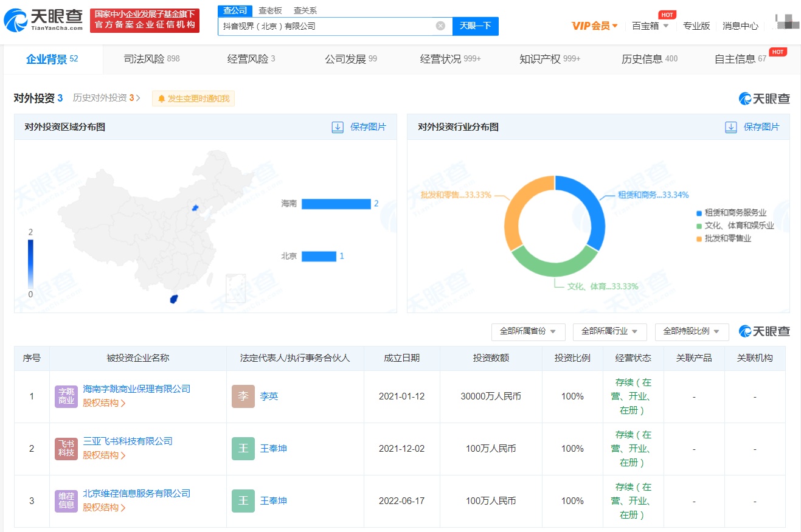
Task: Download icon for 对外投资行业分布图
Action: [731, 127]
